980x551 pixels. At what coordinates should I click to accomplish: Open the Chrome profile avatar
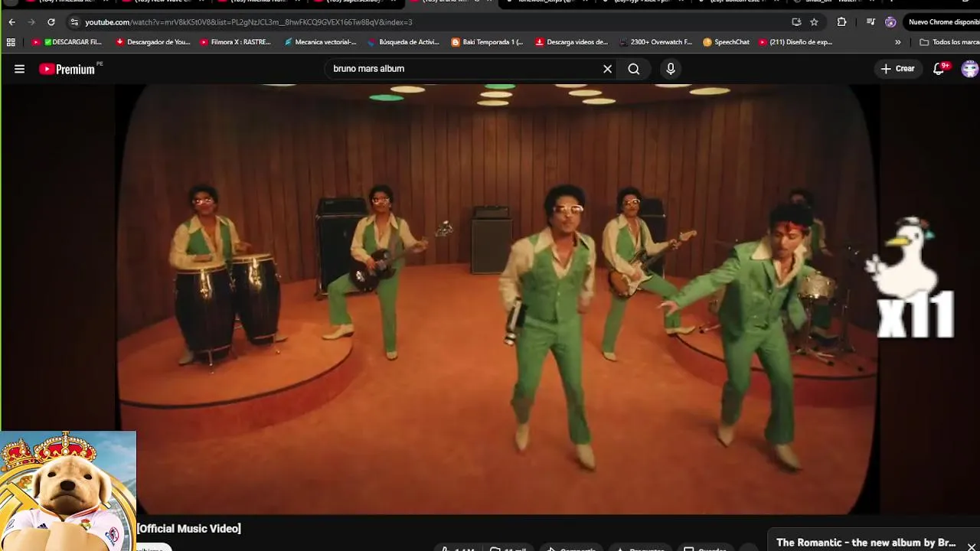[890, 22]
